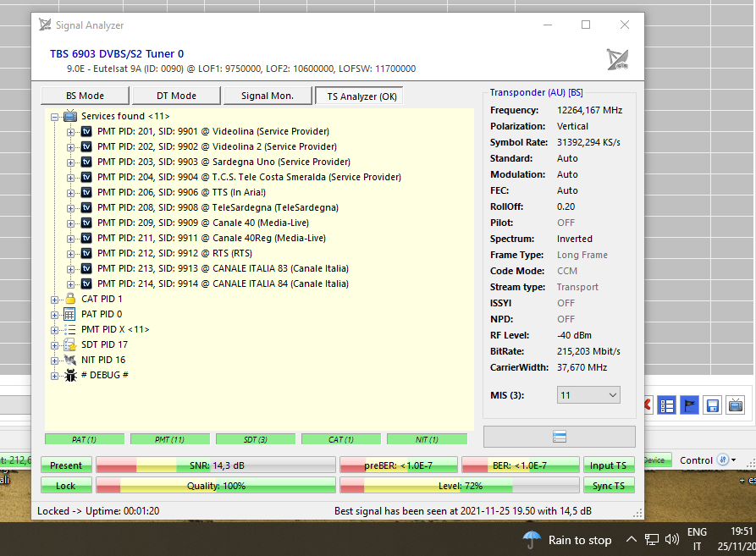Viewport: 756px width, 556px height.
Task: Open the Control menu in background window
Action: 707,460
